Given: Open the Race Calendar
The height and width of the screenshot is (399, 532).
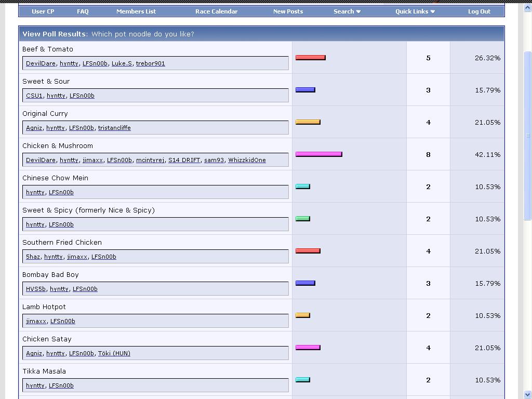Looking at the screenshot, I should (x=216, y=11).
